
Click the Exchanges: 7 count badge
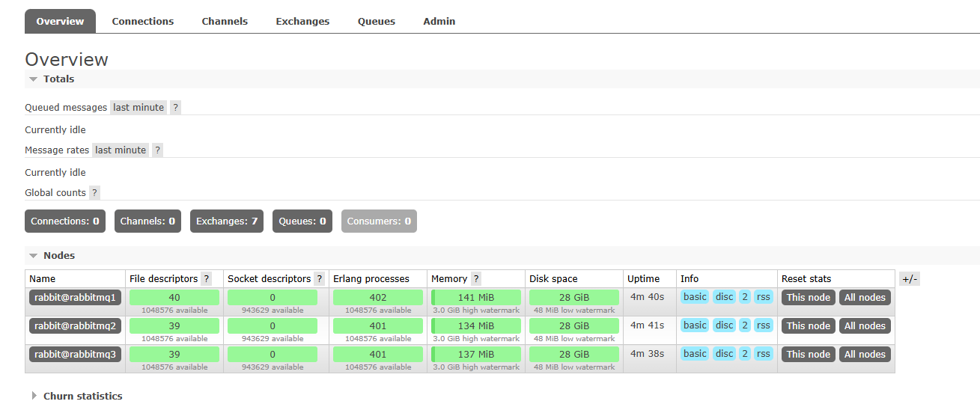[226, 221]
